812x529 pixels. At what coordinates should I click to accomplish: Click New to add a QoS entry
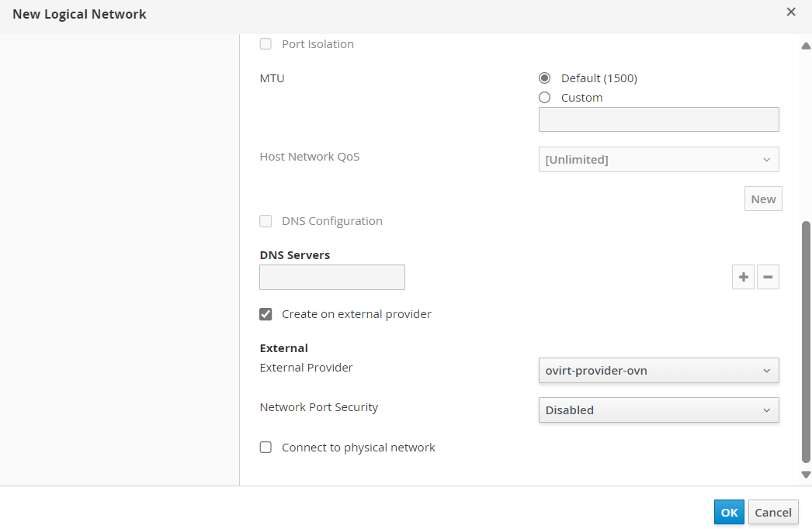point(763,199)
